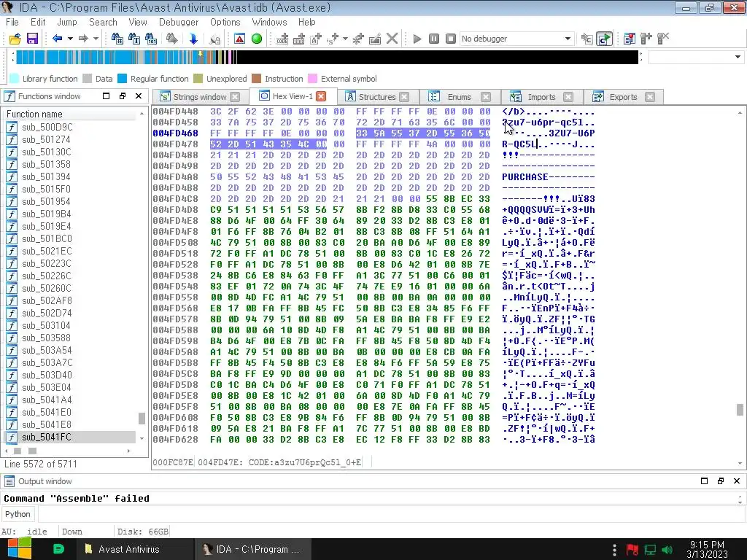
Task: Save the database with the floppy icon
Action: click(x=32, y=39)
